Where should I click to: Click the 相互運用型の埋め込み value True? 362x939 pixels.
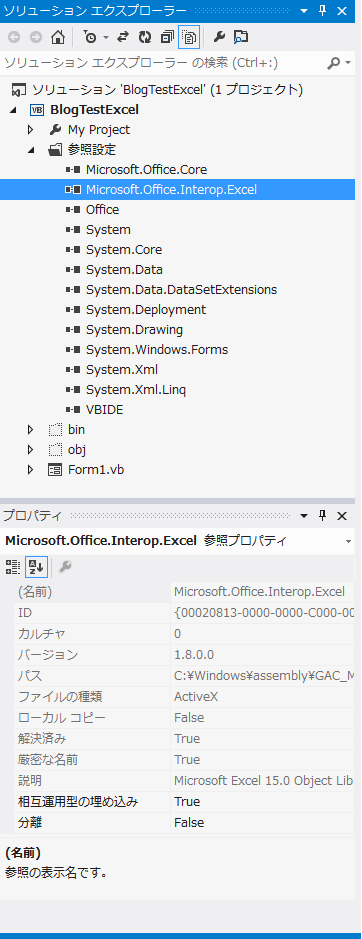187,801
